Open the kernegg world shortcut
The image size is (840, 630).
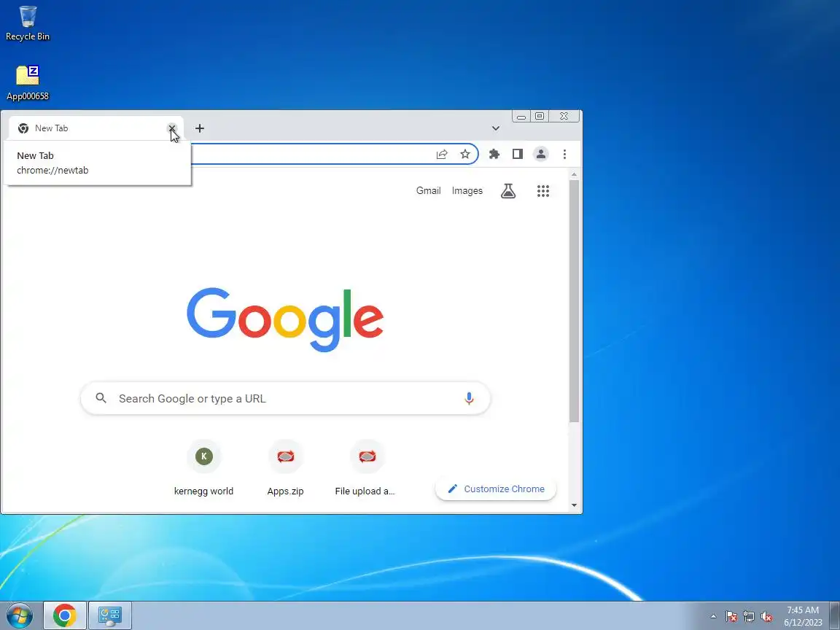203,468
